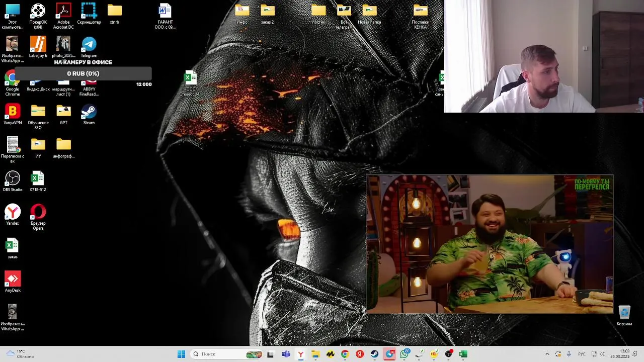Open the Инфо folder
The image size is (644, 362).
[x=242, y=14]
